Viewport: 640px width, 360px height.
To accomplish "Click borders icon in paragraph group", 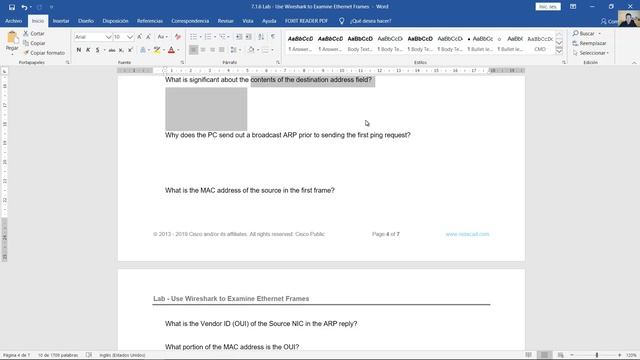I will (266, 50).
